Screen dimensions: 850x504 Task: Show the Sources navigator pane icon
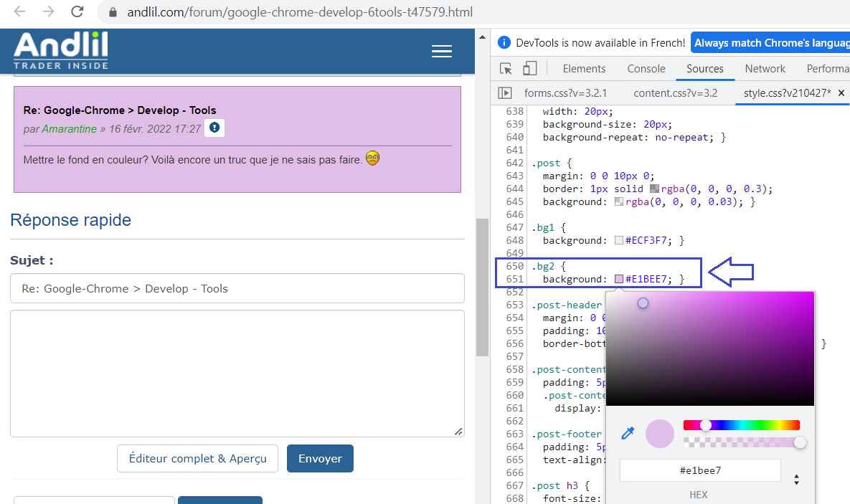(x=505, y=93)
